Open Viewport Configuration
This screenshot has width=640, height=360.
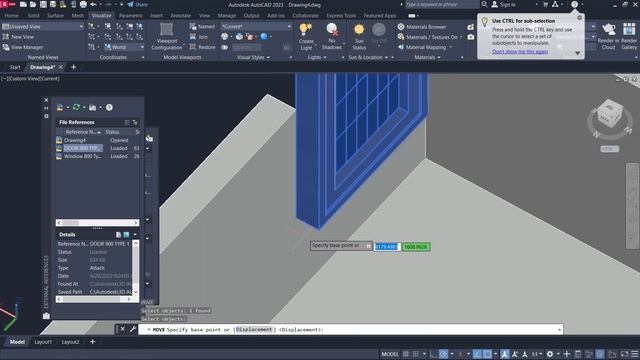pos(167,37)
